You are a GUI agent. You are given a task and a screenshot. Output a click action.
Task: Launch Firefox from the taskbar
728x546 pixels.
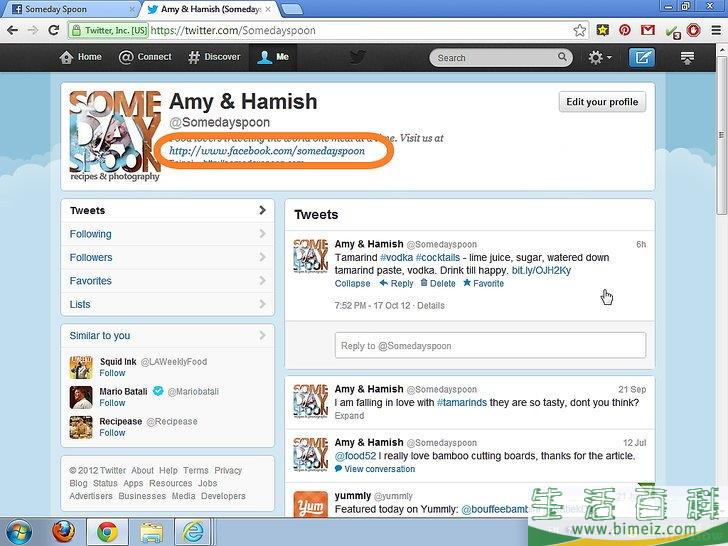(64, 532)
